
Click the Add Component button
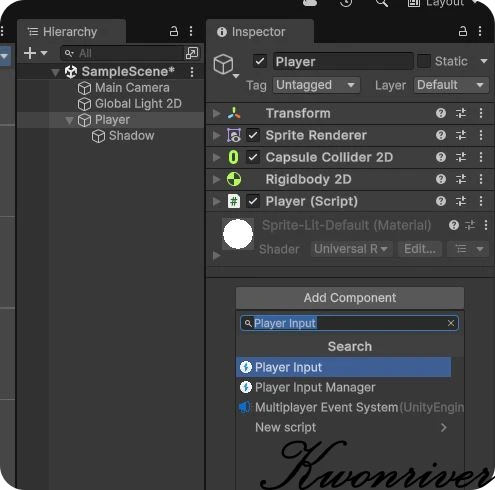click(x=350, y=298)
